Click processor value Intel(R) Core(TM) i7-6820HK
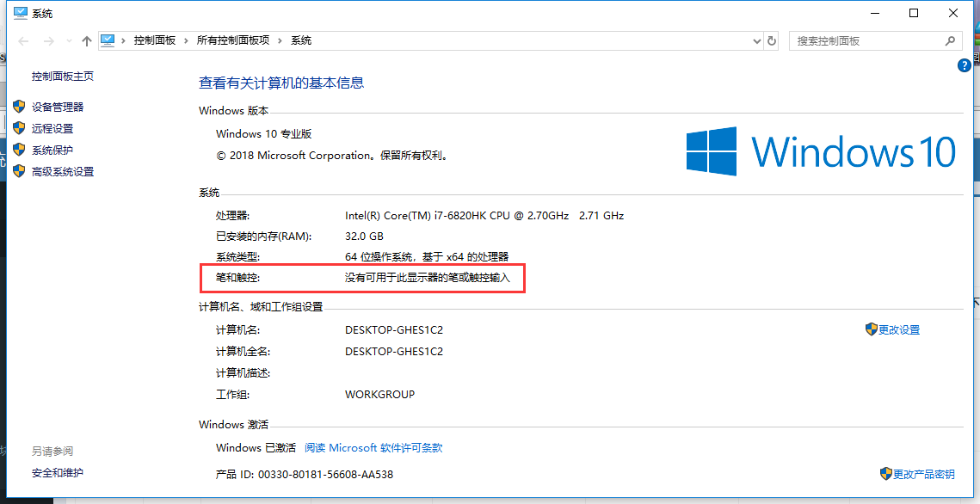 484,216
